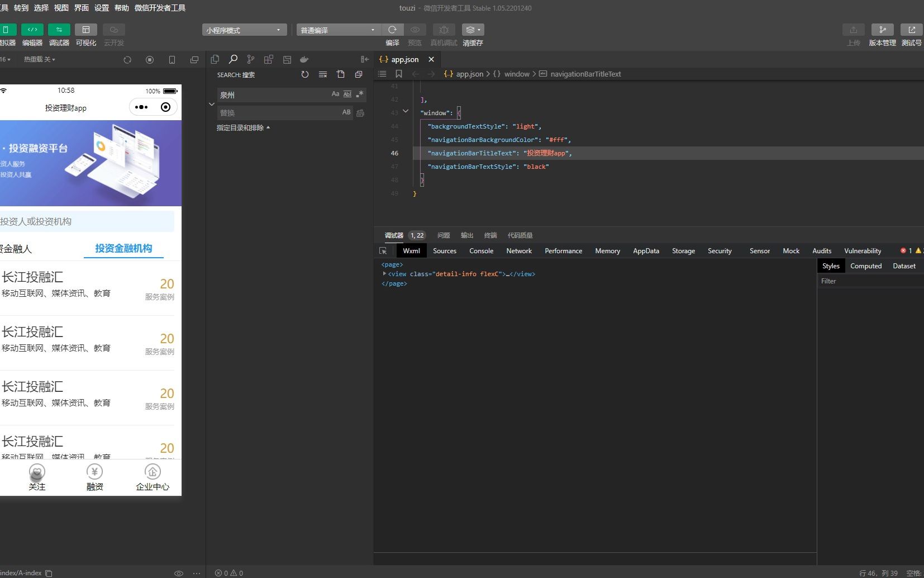Click the 编译 (compile) refresh icon
The width and height of the screenshot is (924, 578).
tap(392, 30)
